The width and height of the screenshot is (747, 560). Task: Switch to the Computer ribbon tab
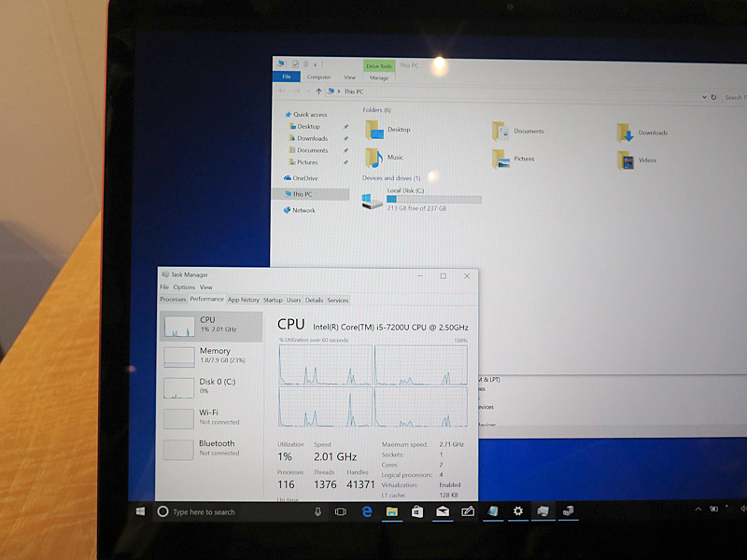point(317,77)
